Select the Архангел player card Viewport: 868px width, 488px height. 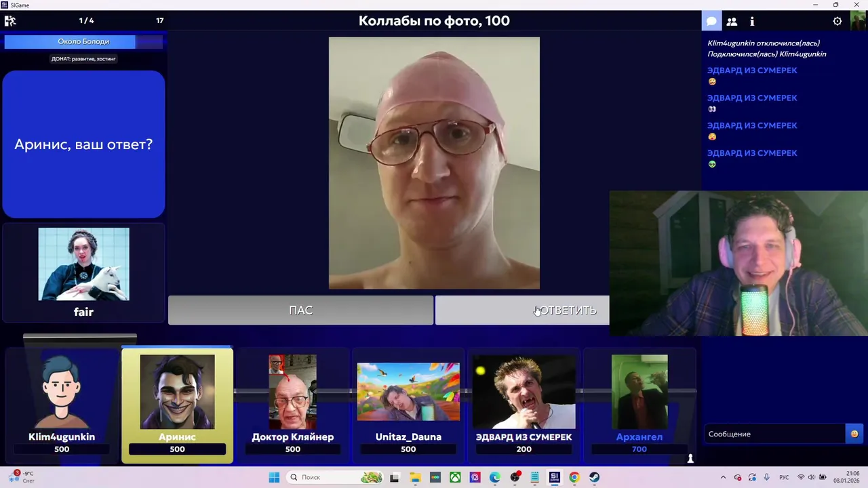click(639, 405)
